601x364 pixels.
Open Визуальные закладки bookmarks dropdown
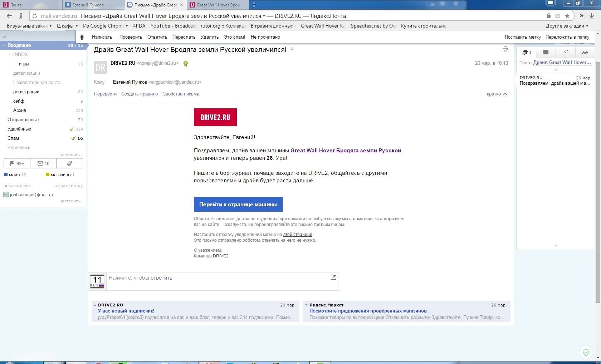[x=29, y=26]
